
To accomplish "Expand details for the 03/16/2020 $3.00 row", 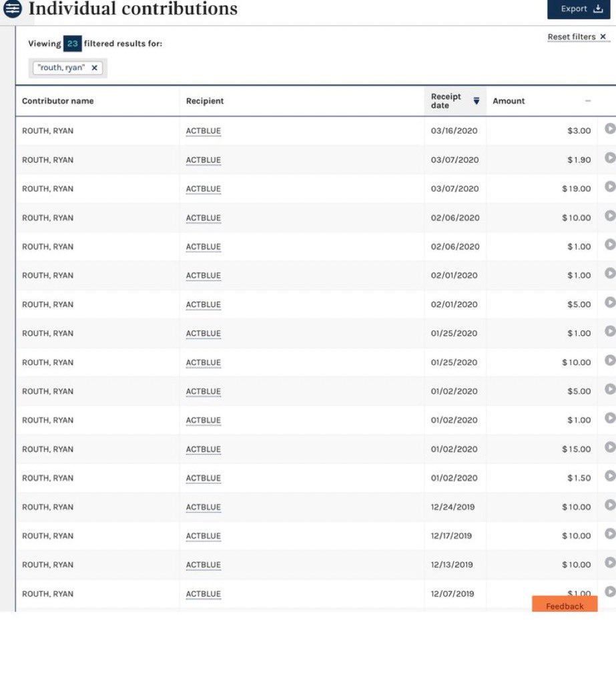I will click(x=610, y=129).
